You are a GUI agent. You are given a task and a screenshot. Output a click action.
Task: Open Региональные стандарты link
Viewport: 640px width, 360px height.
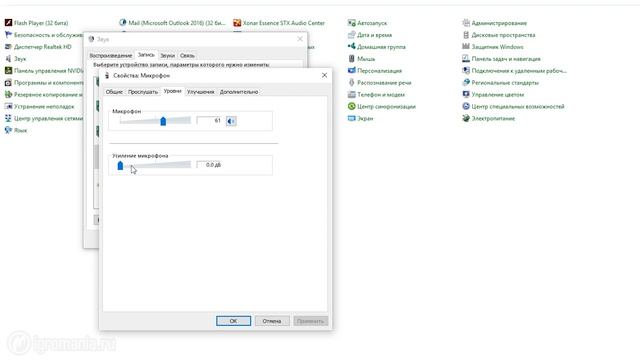tap(505, 83)
